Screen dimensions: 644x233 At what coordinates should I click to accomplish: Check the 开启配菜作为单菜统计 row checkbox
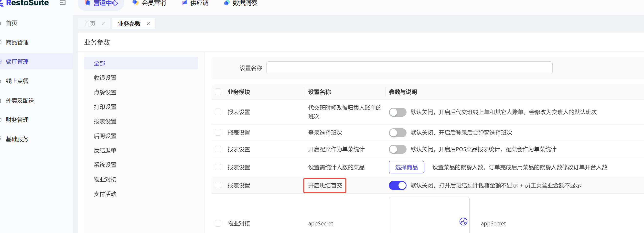[218, 149]
